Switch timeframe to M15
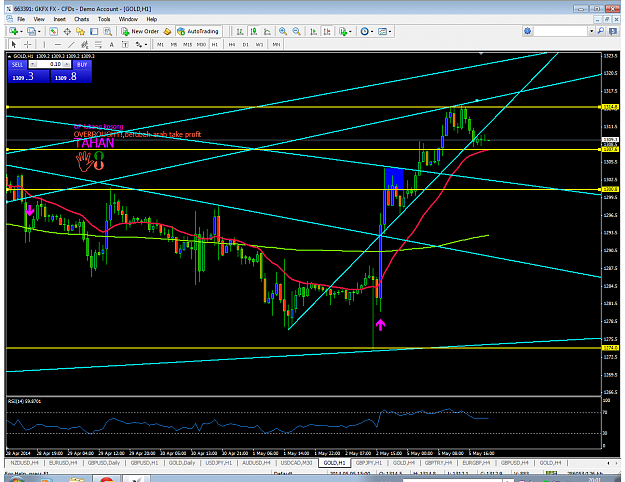Viewport: 625px width, 482px height. pyautogui.click(x=187, y=44)
